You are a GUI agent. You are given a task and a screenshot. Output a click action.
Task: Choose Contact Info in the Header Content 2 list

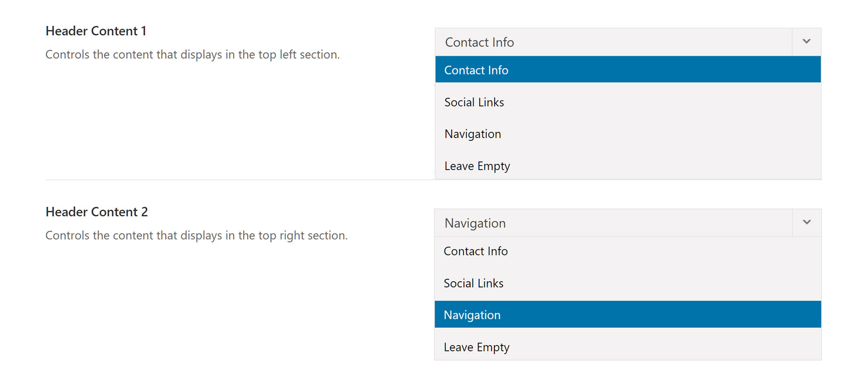[x=628, y=251]
